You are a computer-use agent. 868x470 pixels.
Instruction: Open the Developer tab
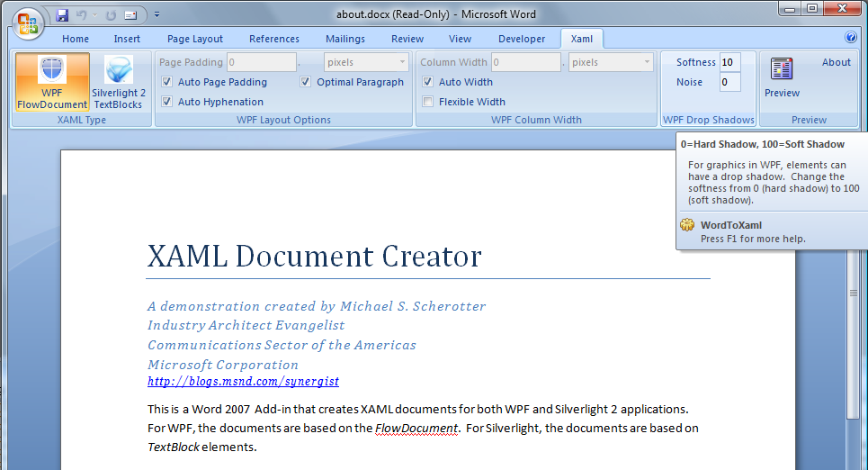click(522, 39)
